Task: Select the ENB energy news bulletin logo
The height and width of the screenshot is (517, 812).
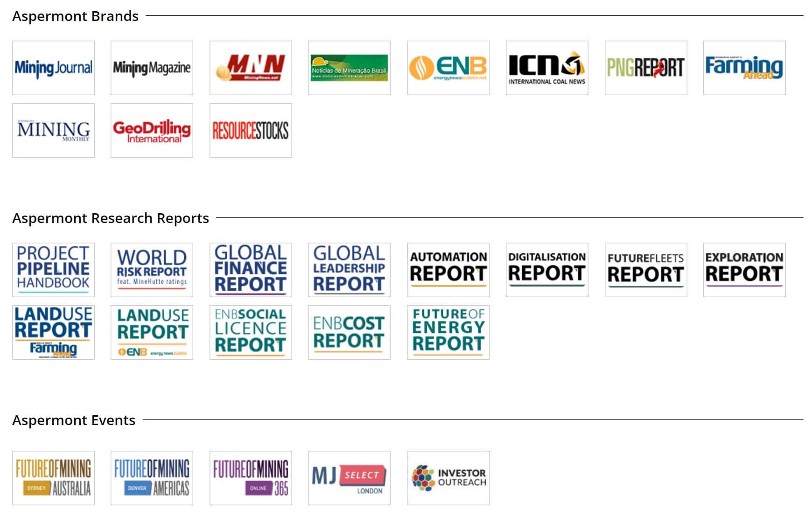Action: (448, 68)
